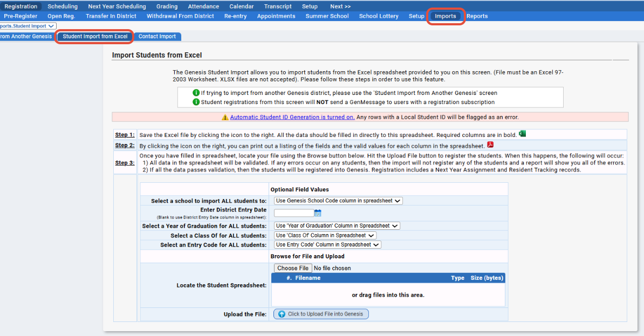Open Year of Graduation dropdown

(337, 226)
